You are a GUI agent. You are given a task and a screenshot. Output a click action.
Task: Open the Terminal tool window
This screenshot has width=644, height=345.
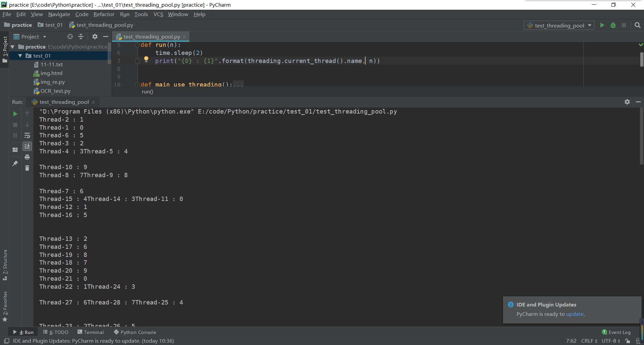pos(91,332)
